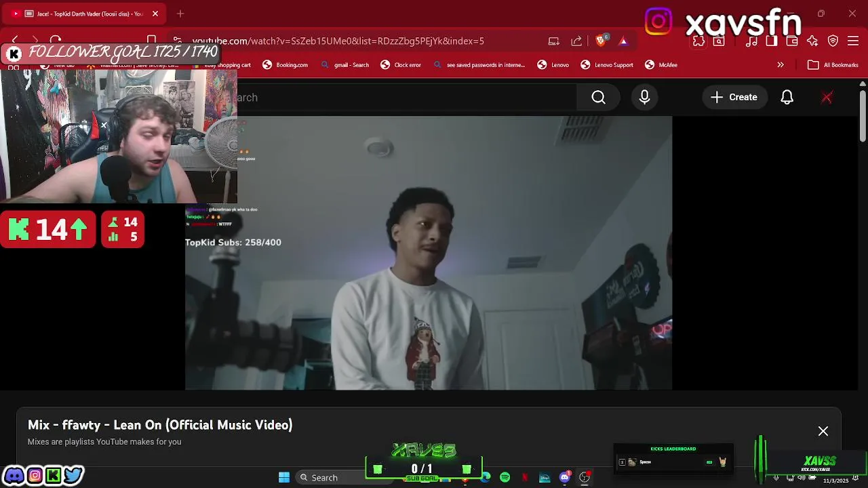Select the Jace! TopKid Darth Vader tab
The width and height of the screenshot is (868, 488).
coord(85,14)
